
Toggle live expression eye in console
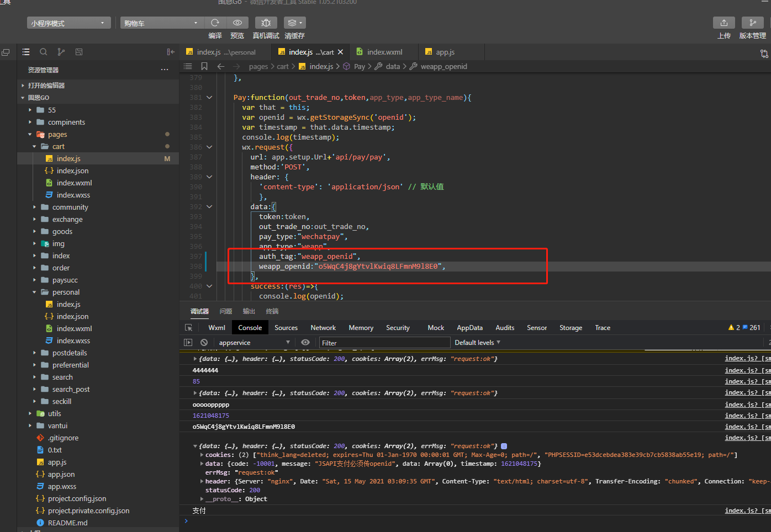(x=305, y=343)
